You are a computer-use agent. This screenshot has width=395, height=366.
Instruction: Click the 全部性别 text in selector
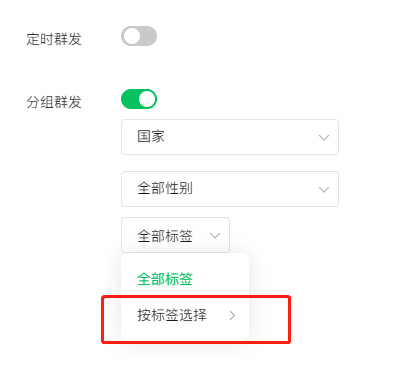[165, 188]
